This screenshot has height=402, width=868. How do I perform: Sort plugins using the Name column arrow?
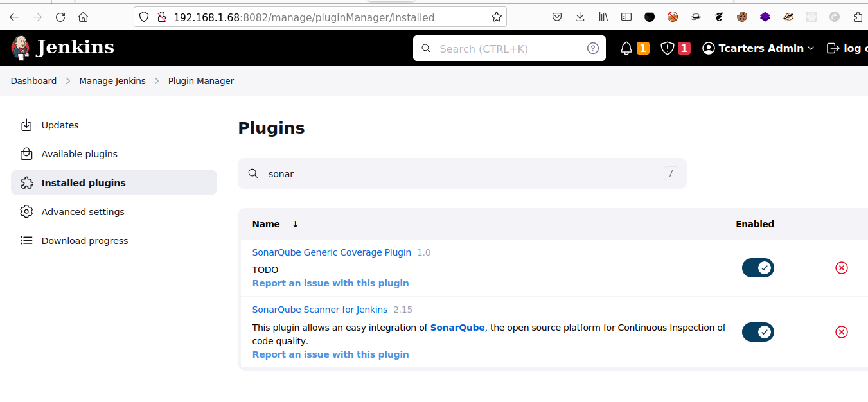pyautogui.click(x=296, y=224)
